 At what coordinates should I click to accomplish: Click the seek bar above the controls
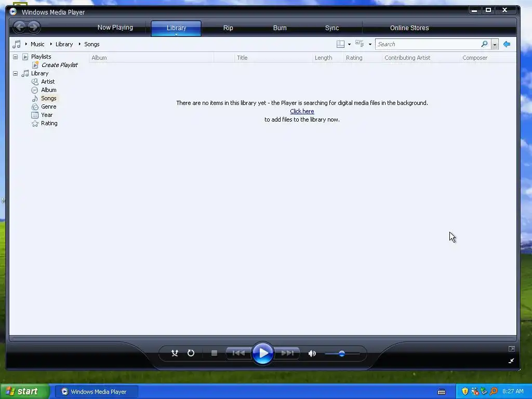pos(263,338)
